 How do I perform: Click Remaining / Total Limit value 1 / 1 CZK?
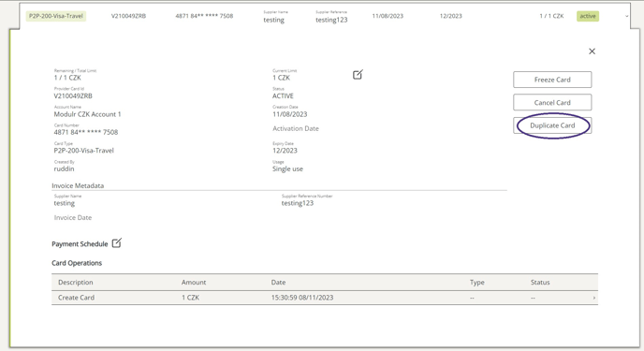(x=67, y=78)
